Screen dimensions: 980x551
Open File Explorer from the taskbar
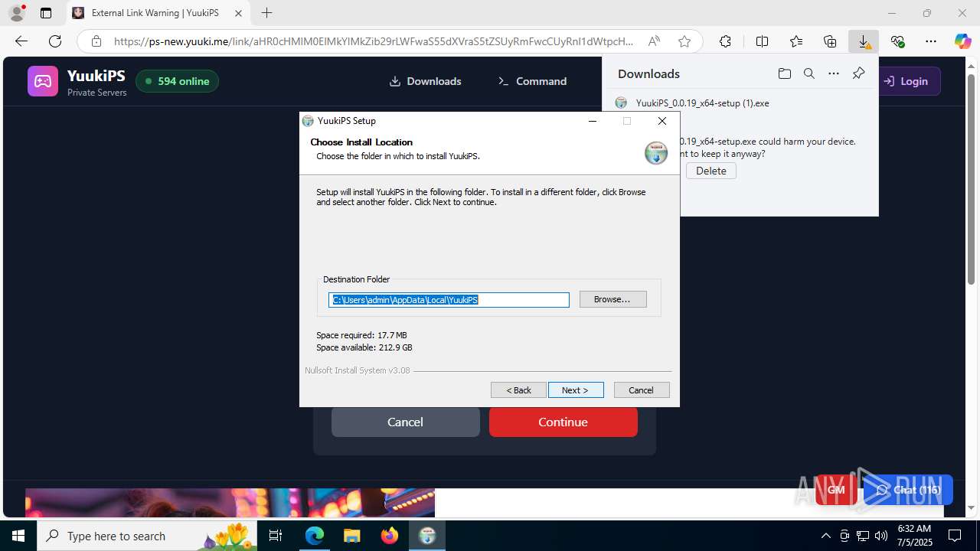coord(351,536)
